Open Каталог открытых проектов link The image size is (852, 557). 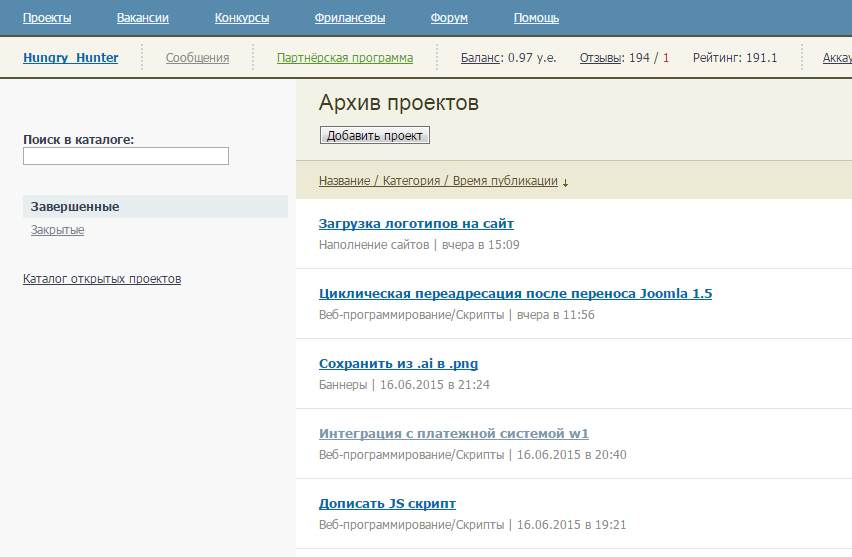pos(102,279)
